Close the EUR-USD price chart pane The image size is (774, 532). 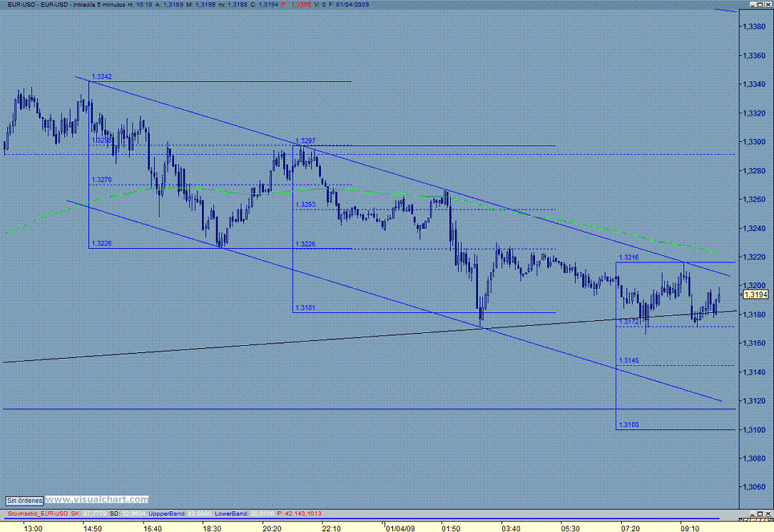point(768,4)
